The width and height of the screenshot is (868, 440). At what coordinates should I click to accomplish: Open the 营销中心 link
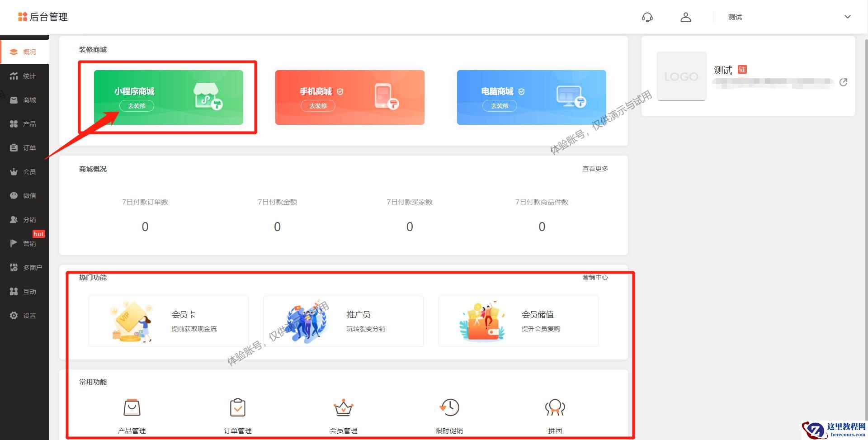[x=595, y=277]
